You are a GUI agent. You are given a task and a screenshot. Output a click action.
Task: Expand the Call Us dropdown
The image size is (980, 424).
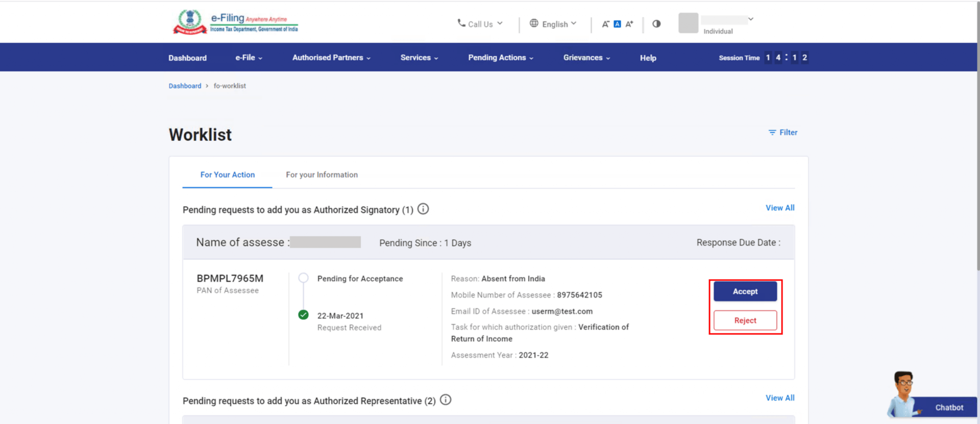coord(480,24)
